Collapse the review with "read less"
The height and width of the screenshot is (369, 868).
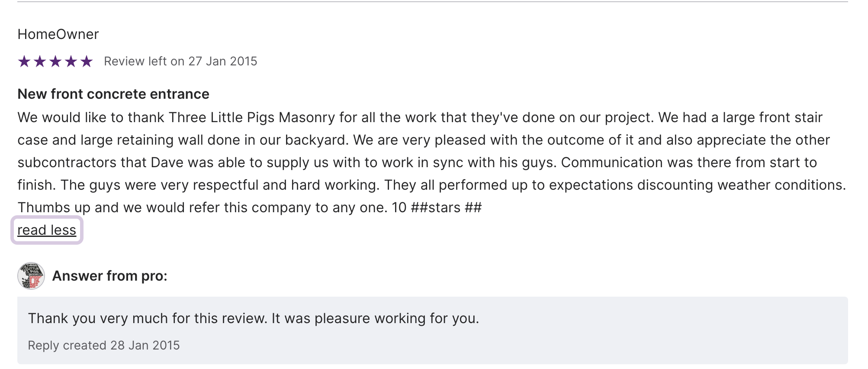pos(47,230)
